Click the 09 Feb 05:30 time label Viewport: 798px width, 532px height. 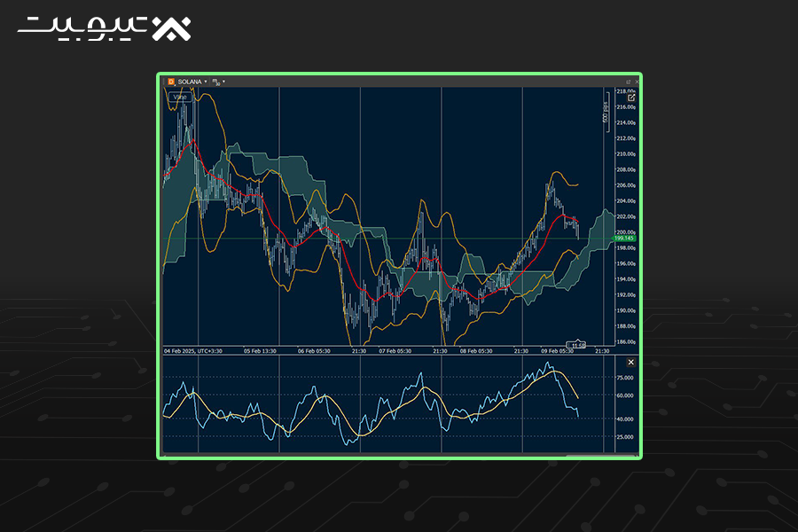558,351
